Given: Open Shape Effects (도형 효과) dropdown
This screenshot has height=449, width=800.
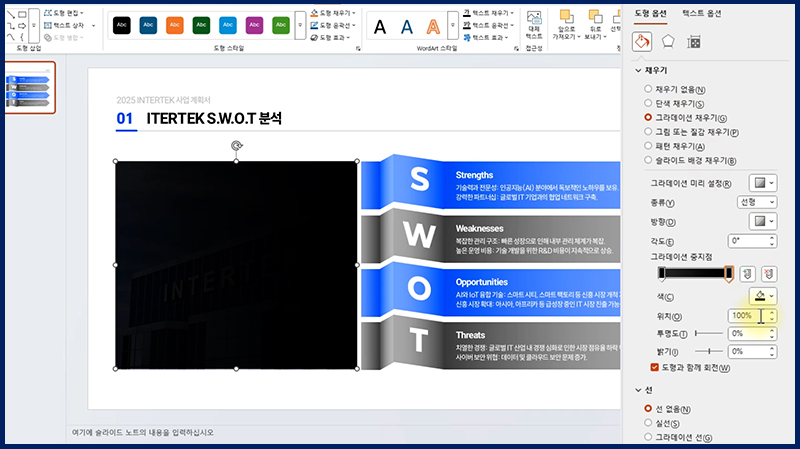Looking at the screenshot, I should click(330, 37).
